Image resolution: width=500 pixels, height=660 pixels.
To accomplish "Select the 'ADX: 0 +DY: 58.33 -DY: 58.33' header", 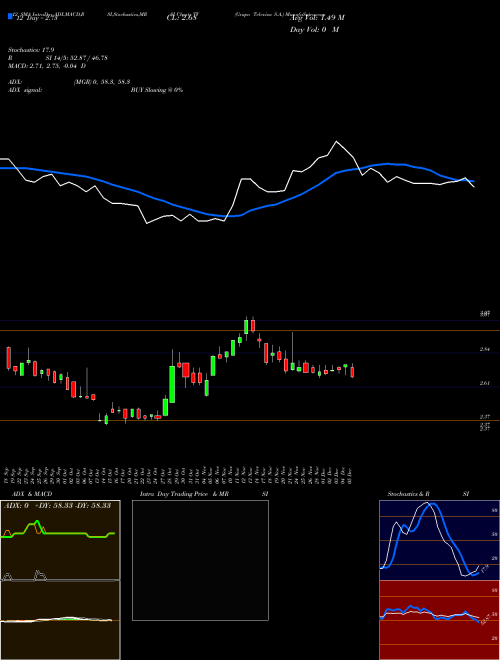I will click(57, 505).
